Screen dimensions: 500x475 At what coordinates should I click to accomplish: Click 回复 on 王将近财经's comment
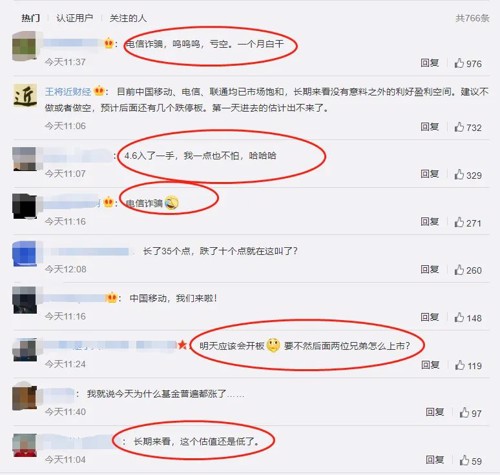(429, 127)
